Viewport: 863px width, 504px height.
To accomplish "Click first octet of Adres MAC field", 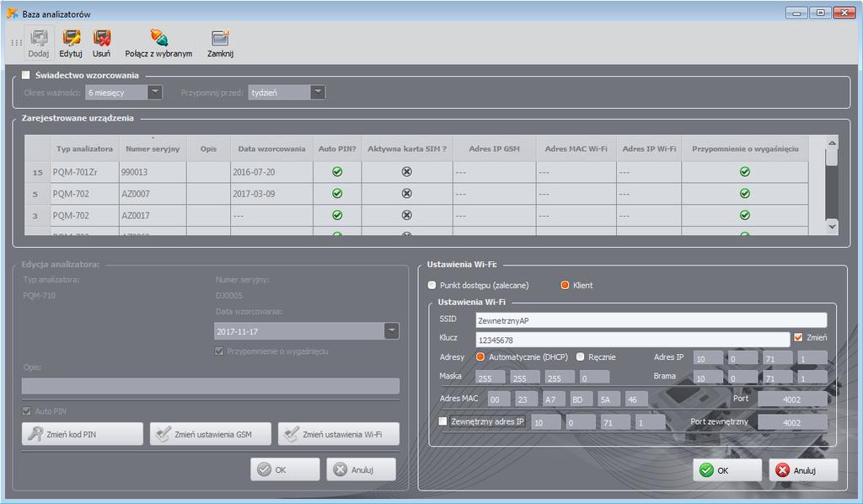I will (498, 399).
